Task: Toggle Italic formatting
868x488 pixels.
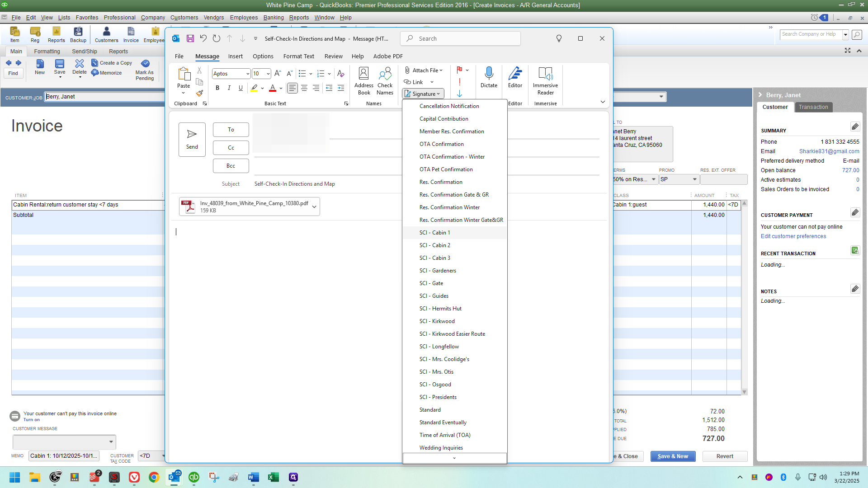Action: coord(229,88)
